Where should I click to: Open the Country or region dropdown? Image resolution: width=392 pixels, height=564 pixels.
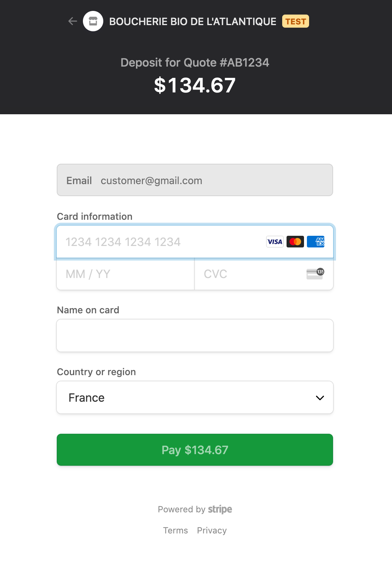point(195,397)
